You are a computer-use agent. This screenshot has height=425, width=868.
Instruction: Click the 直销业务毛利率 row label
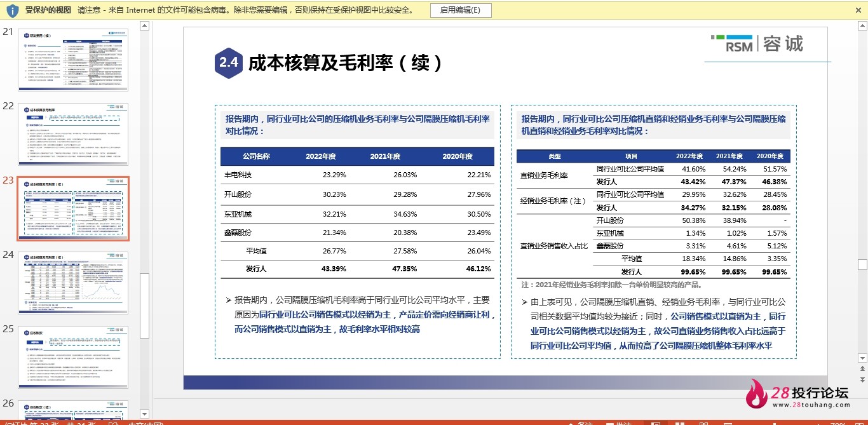pos(545,175)
